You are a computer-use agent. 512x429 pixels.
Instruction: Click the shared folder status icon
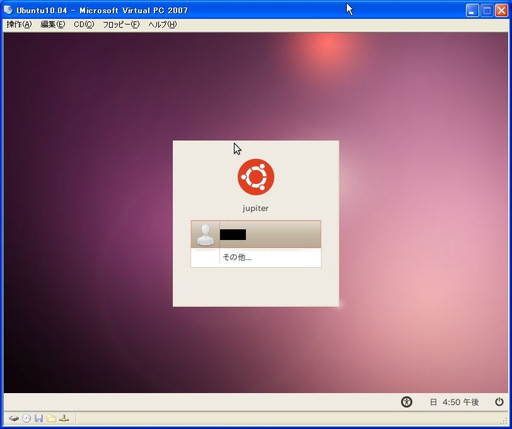pyautogui.click(x=51, y=418)
